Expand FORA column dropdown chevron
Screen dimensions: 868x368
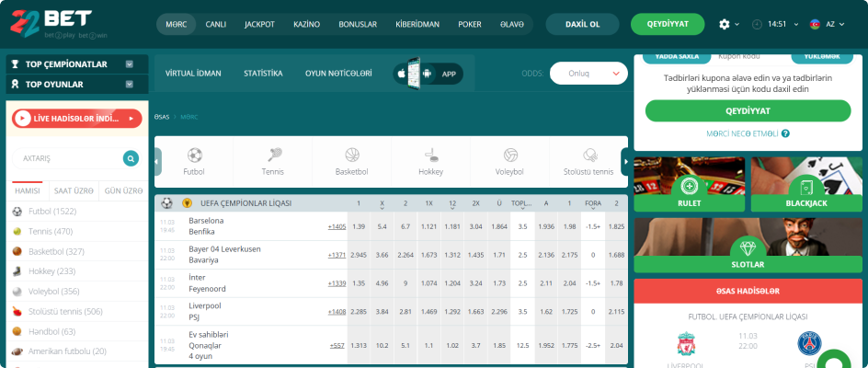pyautogui.click(x=593, y=210)
